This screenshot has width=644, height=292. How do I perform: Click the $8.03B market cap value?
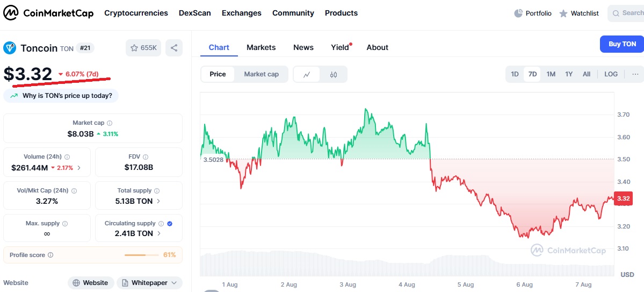(81, 134)
